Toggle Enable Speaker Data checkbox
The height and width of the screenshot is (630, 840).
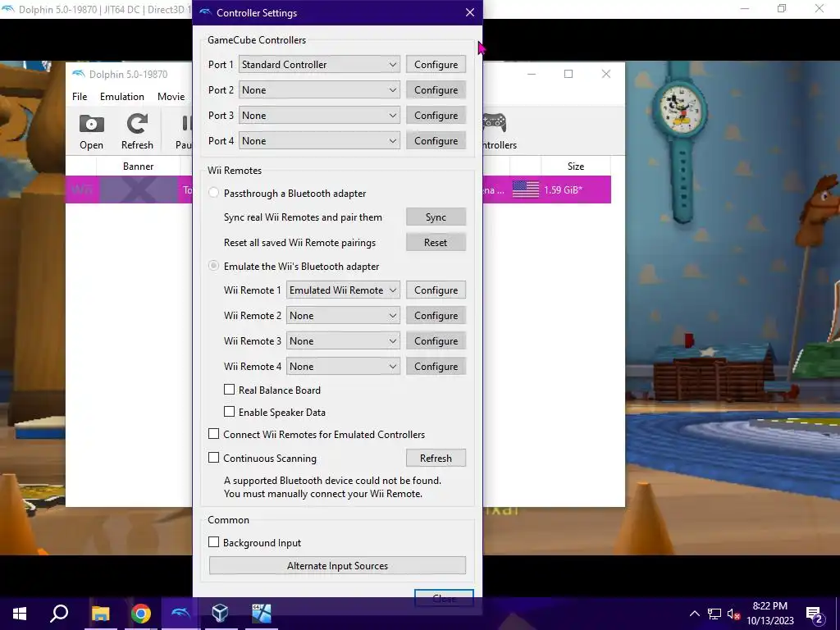tap(230, 412)
